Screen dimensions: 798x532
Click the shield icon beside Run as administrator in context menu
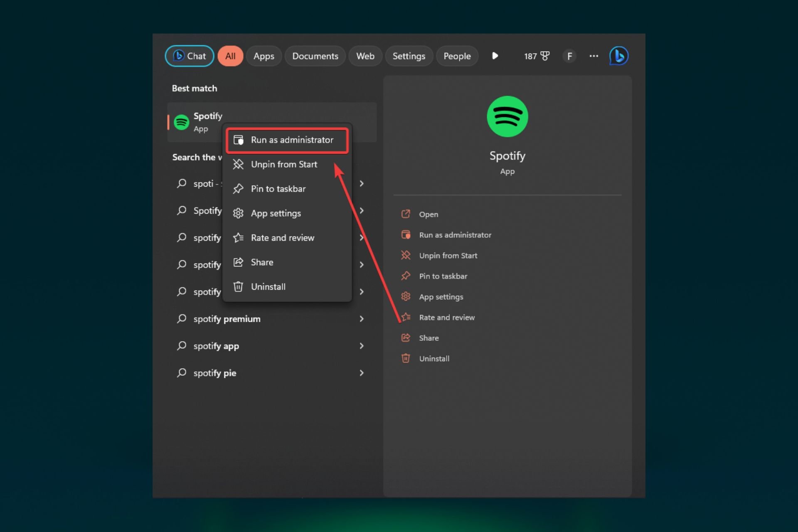coord(238,140)
